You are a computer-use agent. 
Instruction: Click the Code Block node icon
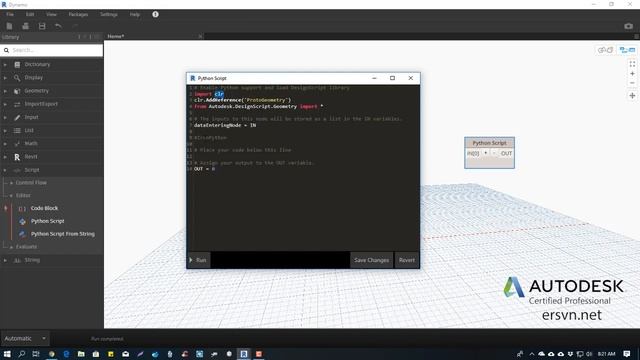click(22, 209)
